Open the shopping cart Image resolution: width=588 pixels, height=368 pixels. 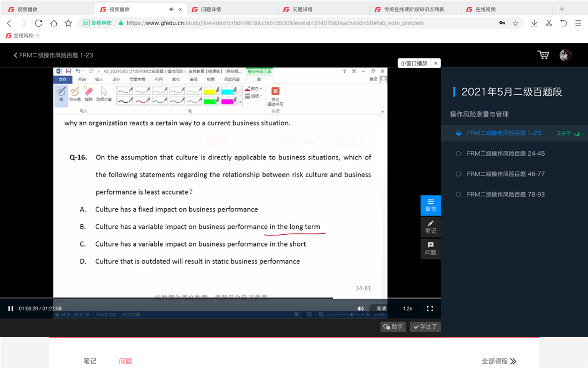click(x=543, y=55)
